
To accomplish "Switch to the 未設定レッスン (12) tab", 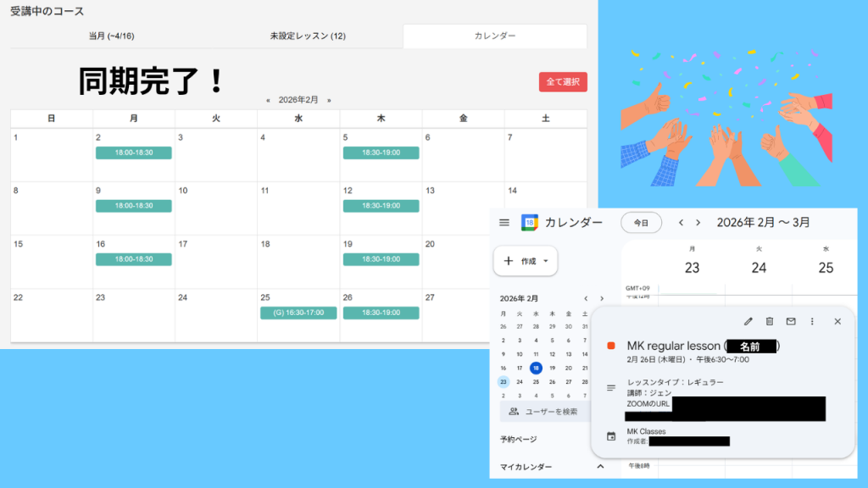I will (x=308, y=36).
